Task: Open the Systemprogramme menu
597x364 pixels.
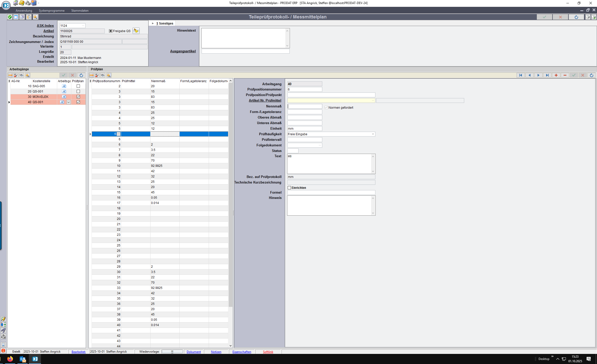Action: click(x=52, y=11)
